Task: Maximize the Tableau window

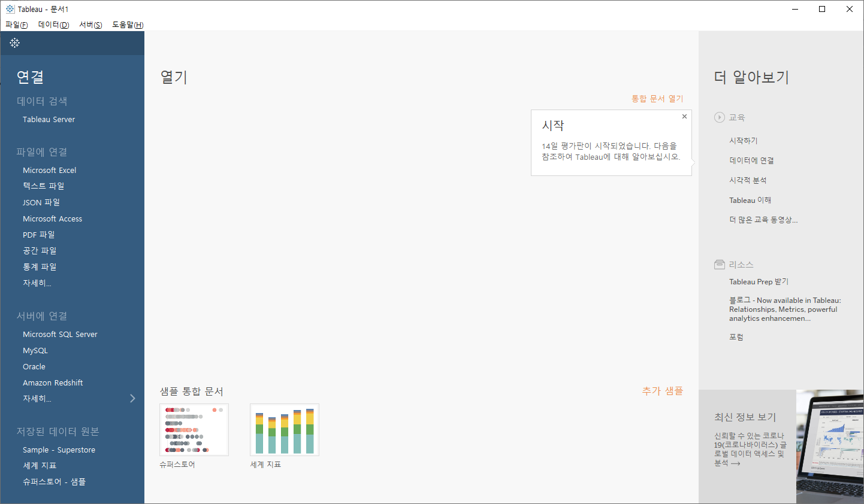Action: (822, 9)
